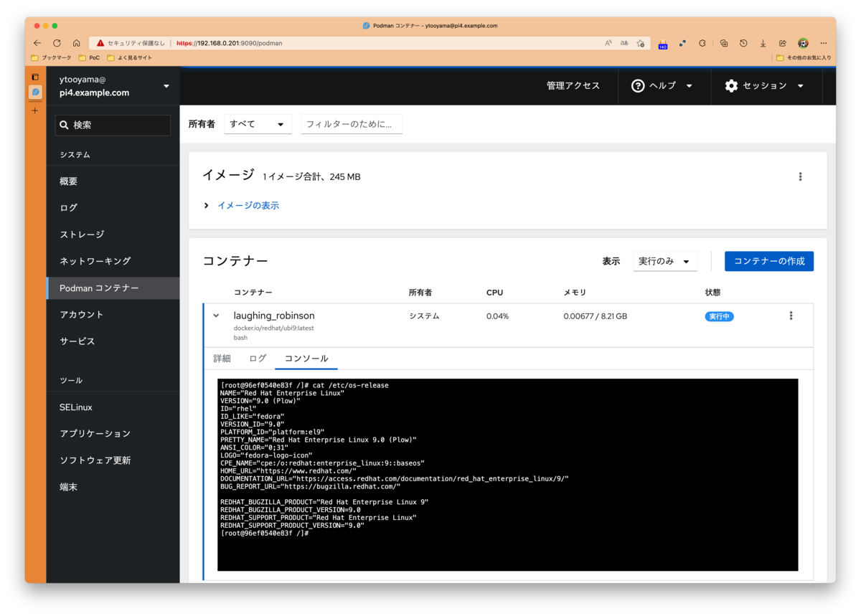Add this page to favorites star icon
Viewport: 861px width, 616px height.
[x=641, y=43]
